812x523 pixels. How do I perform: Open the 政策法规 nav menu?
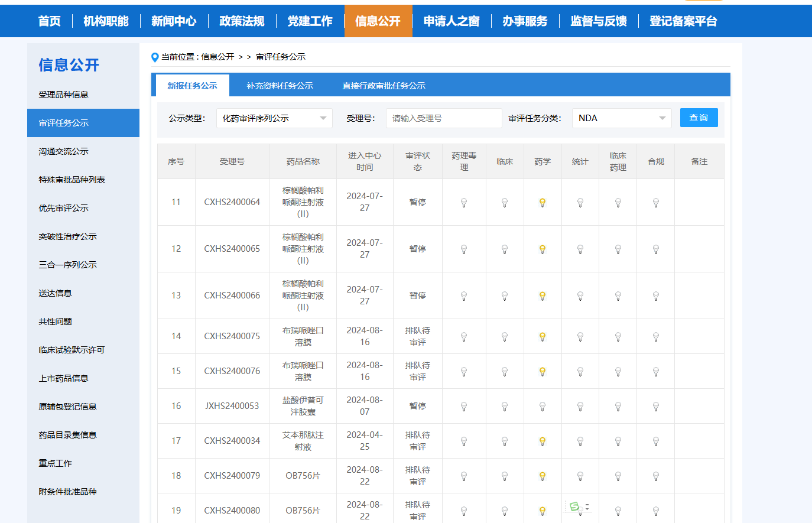242,21
